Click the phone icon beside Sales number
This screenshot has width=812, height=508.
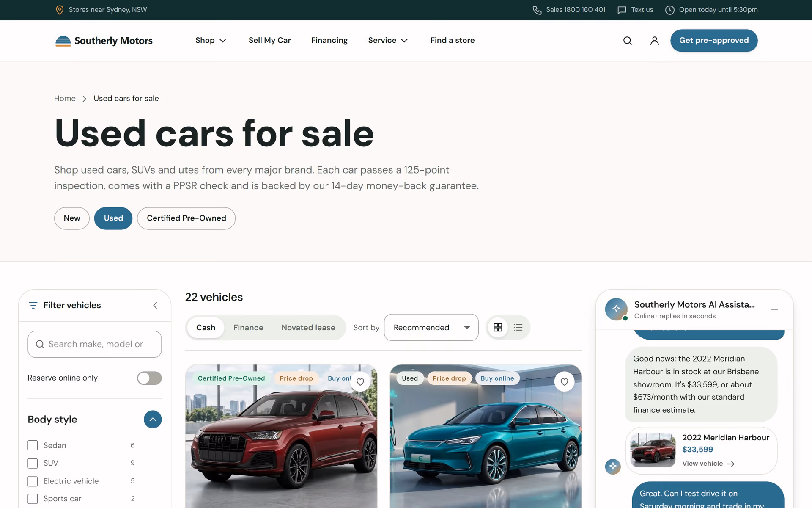(x=537, y=10)
